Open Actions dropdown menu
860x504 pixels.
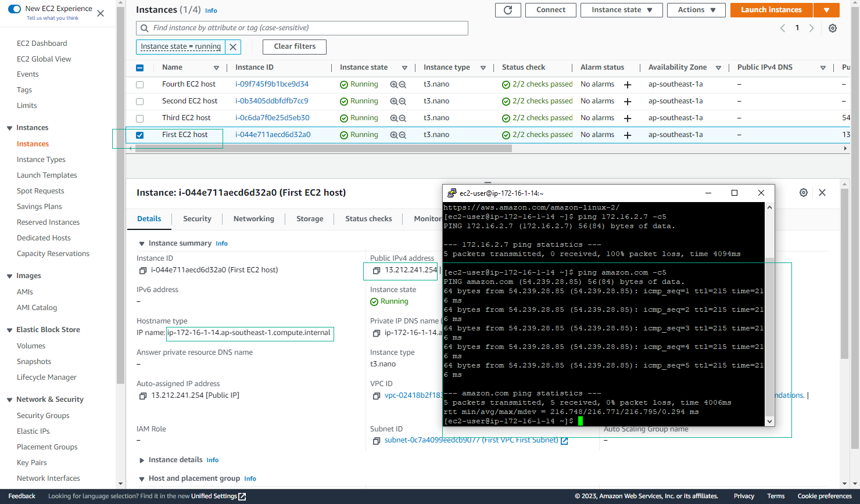(696, 10)
